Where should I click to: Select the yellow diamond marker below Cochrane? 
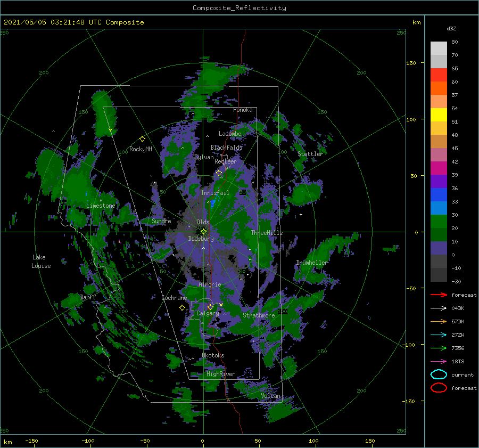[182, 308]
